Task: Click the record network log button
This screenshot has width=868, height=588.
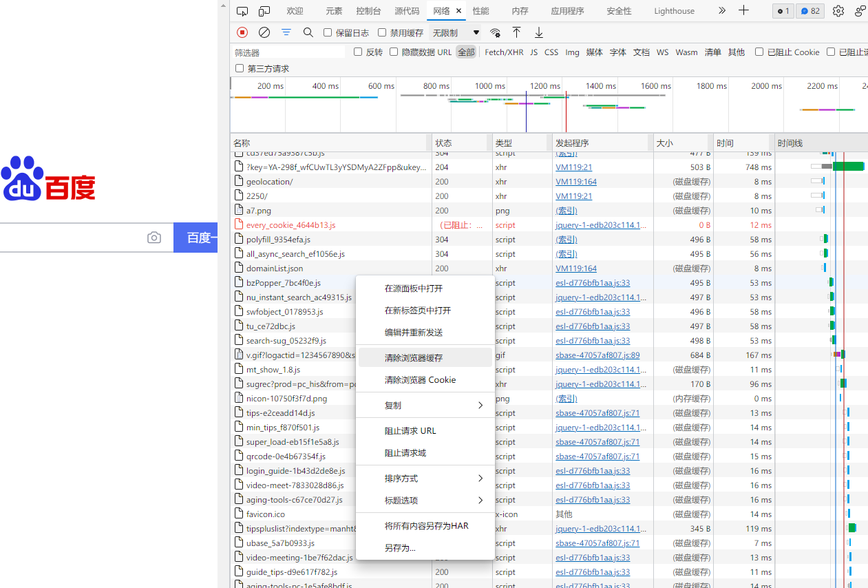Action: pos(242,32)
